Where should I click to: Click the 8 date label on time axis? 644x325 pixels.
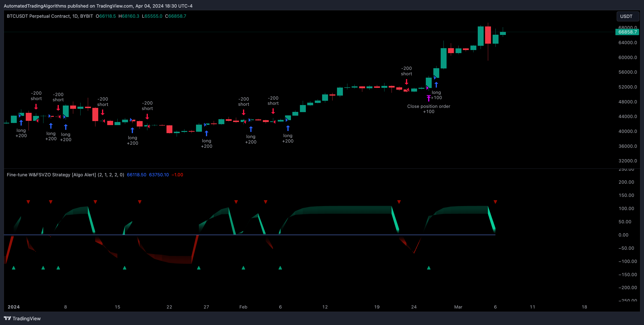[x=65, y=307]
